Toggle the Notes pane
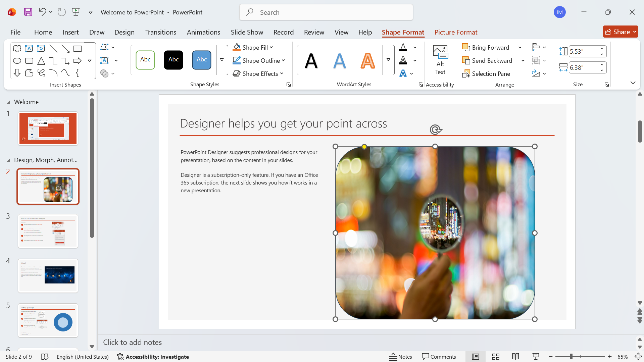Image resolution: width=644 pixels, height=362 pixels. click(x=401, y=357)
